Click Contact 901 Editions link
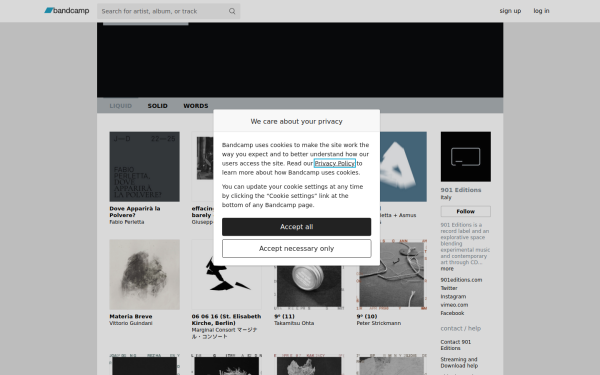The width and height of the screenshot is (600, 375). coord(456,345)
